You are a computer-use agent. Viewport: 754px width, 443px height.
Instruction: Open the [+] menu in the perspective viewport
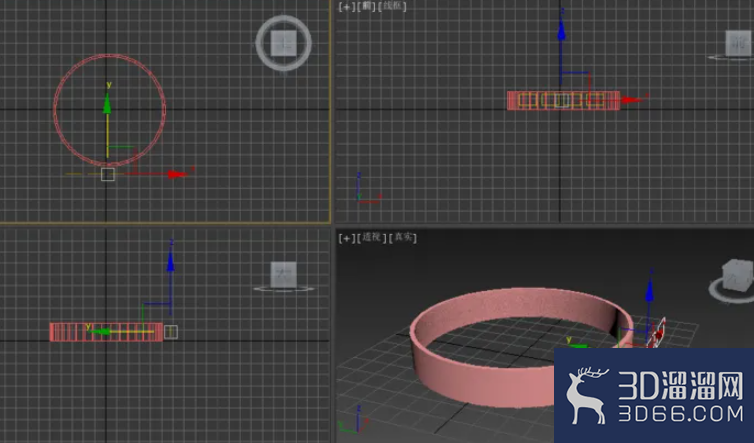coord(347,238)
